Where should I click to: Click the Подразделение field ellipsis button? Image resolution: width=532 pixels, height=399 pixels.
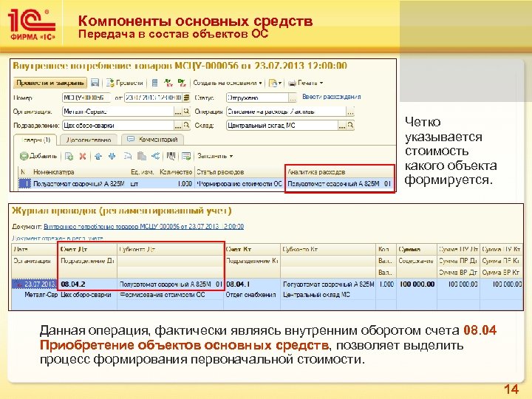pos(178,126)
